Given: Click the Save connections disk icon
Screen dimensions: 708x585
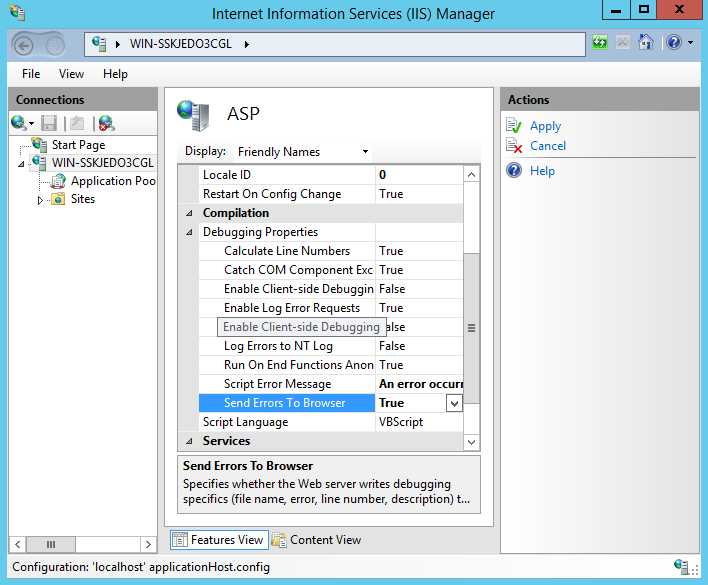Looking at the screenshot, I should 49,123.
